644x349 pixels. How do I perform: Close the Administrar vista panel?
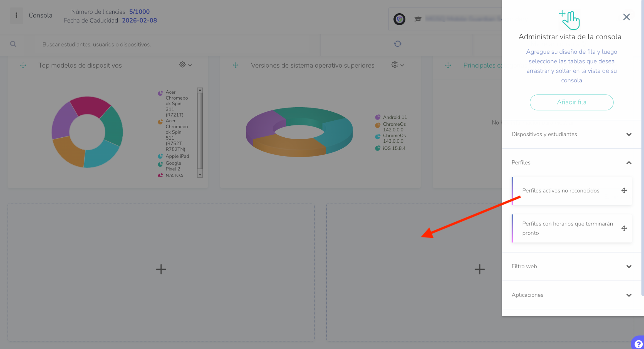pyautogui.click(x=626, y=17)
